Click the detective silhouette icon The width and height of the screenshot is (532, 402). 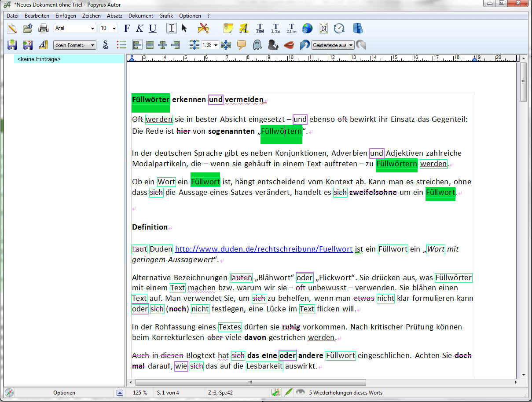point(273,45)
